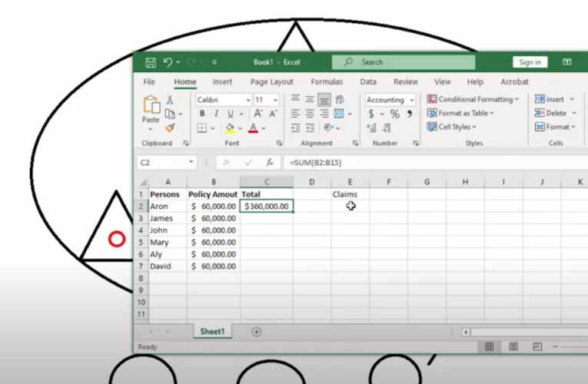Toggle Underline formatting
The image size is (588, 384).
click(x=231, y=114)
